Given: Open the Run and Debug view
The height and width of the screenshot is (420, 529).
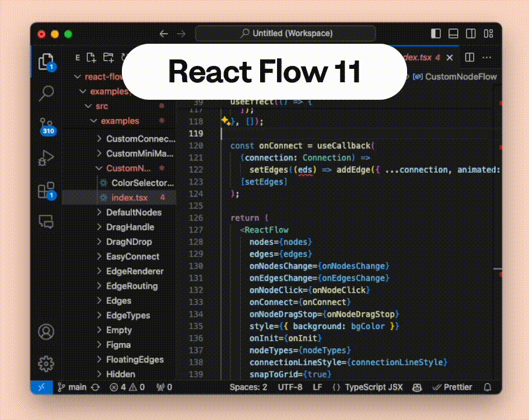Looking at the screenshot, I should pyautogui.click(x=46, y=157).
